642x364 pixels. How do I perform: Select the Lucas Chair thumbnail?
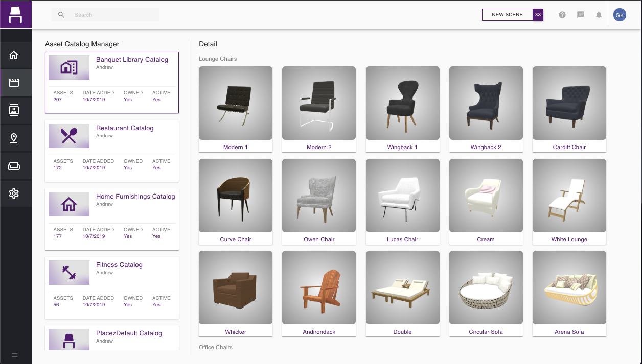(403, 196)
